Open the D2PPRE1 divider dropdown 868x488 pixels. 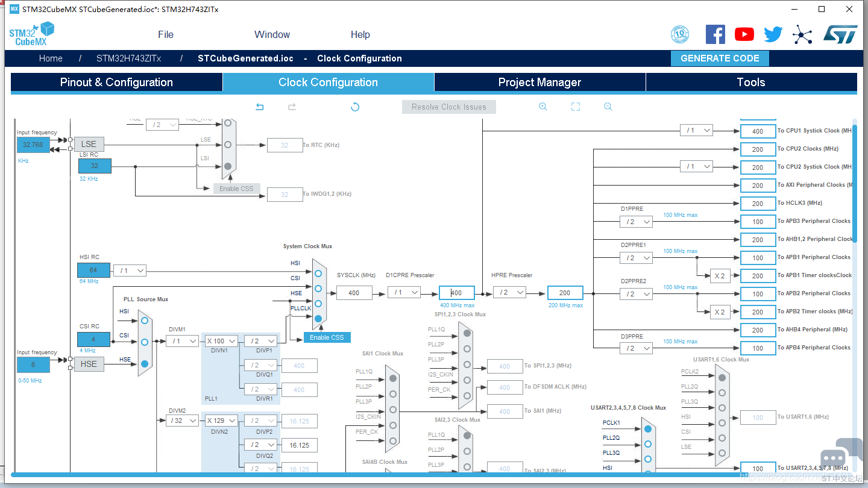click(x=636, y=258)
